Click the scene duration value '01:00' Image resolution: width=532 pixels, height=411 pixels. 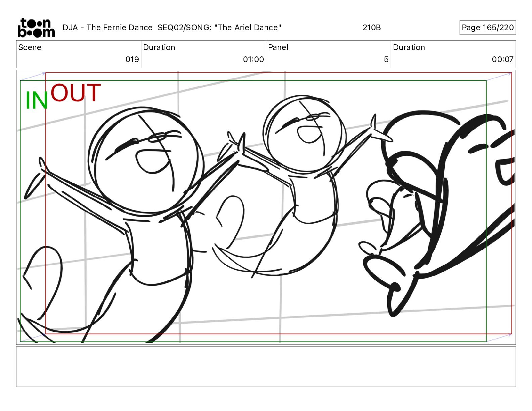(x=253, y=59)
